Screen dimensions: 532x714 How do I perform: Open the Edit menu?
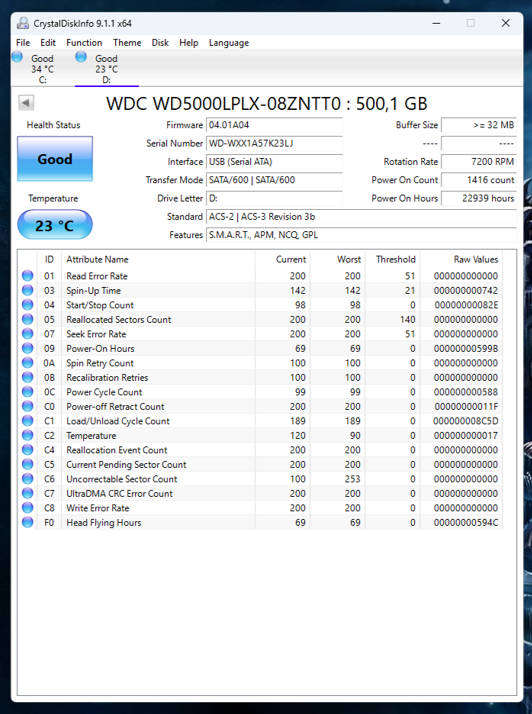click(48, 43)
